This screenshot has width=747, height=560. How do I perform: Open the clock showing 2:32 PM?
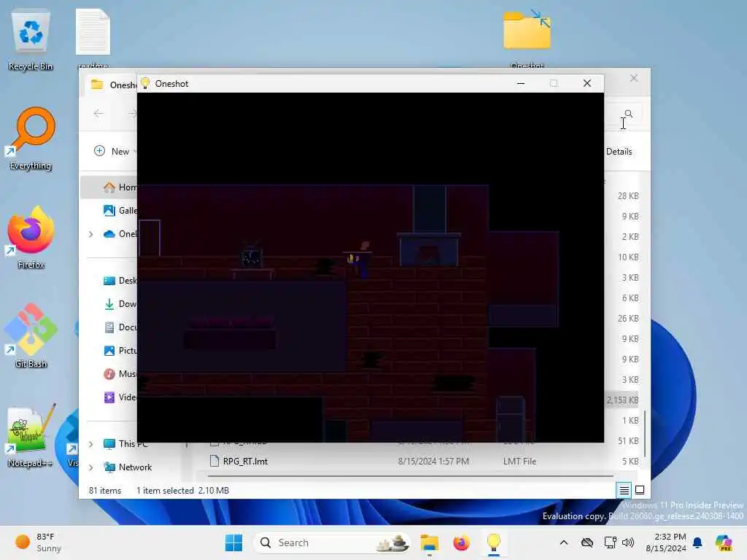(x=665, y=542)
